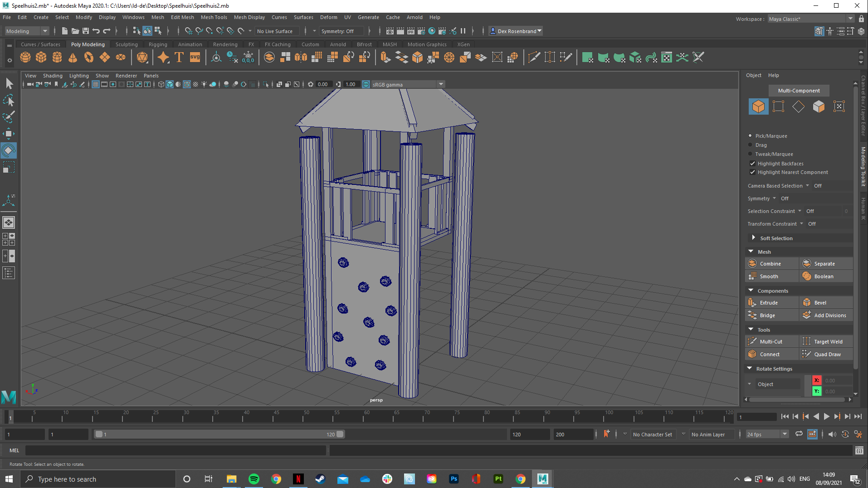Viewport: 868px width, 488px height.
Task: Switch to the Sculpting shelf tab
Action: [x=126, y=44]
